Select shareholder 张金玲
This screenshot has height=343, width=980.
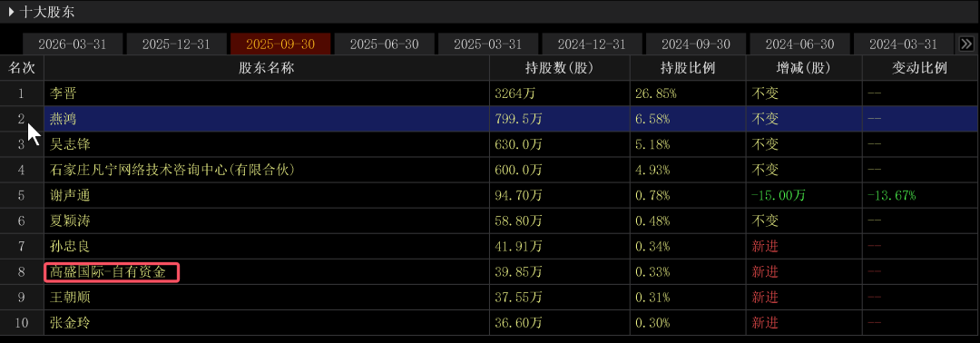[x=70, y=323]
